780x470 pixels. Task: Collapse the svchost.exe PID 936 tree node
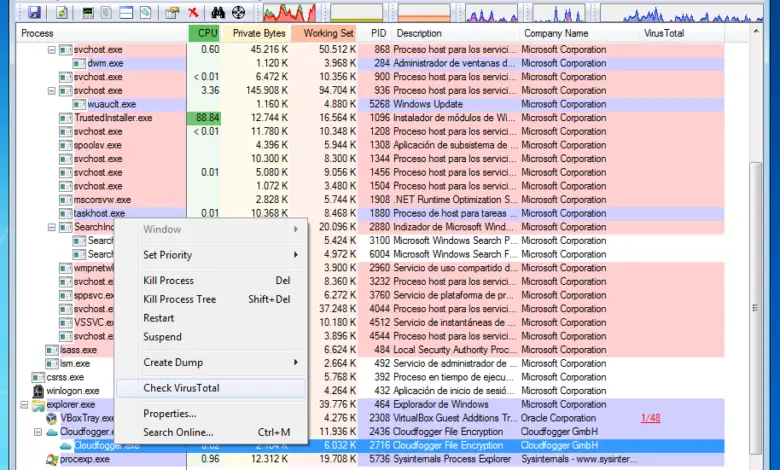coord(51,91)
